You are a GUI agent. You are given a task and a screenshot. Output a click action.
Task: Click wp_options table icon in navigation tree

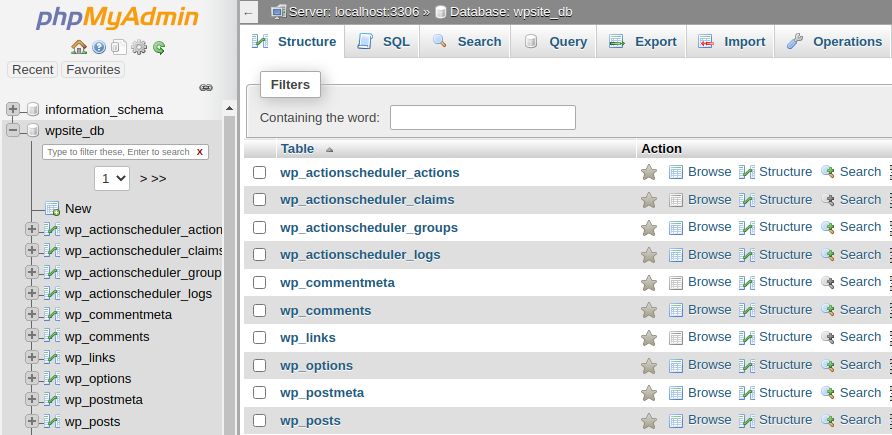pos(52,379)
